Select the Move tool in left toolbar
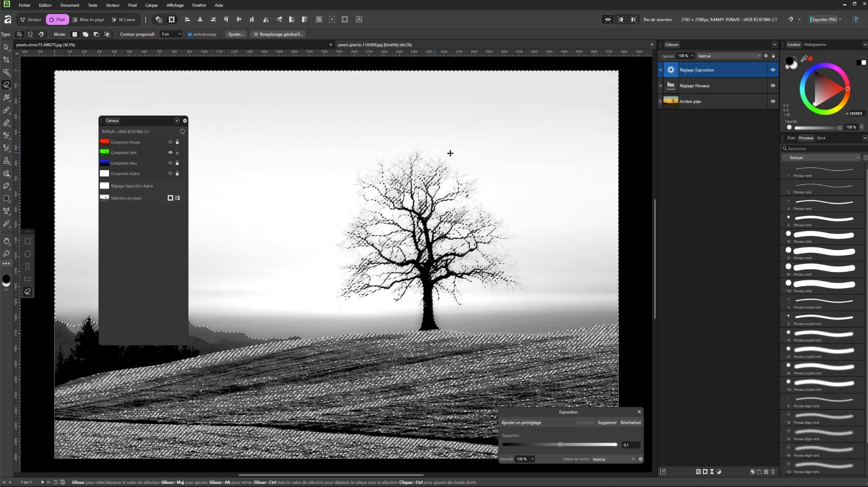The height and width of the screenshot is (487, 868). coord(6,47)
